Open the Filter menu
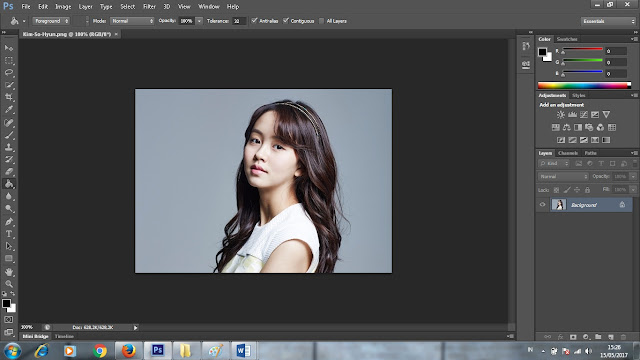Viewport: 640px width, 360px height. tap(149, 7)
